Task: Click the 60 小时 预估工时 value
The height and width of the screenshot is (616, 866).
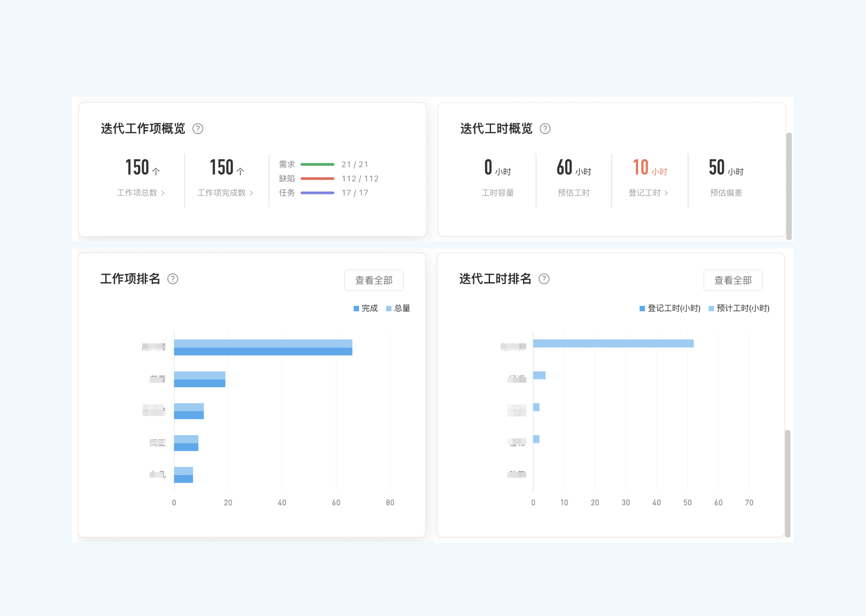Action: tap(574, 167)
